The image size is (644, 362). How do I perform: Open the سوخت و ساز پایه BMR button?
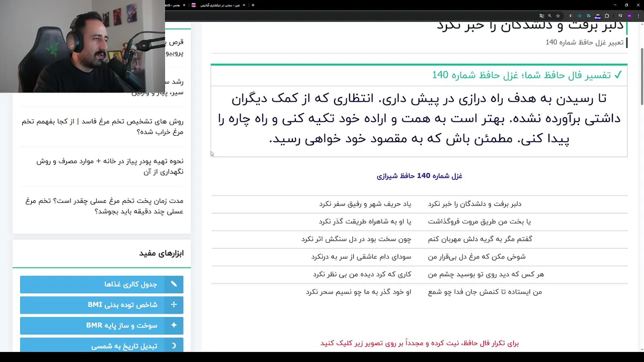[102, 325]
